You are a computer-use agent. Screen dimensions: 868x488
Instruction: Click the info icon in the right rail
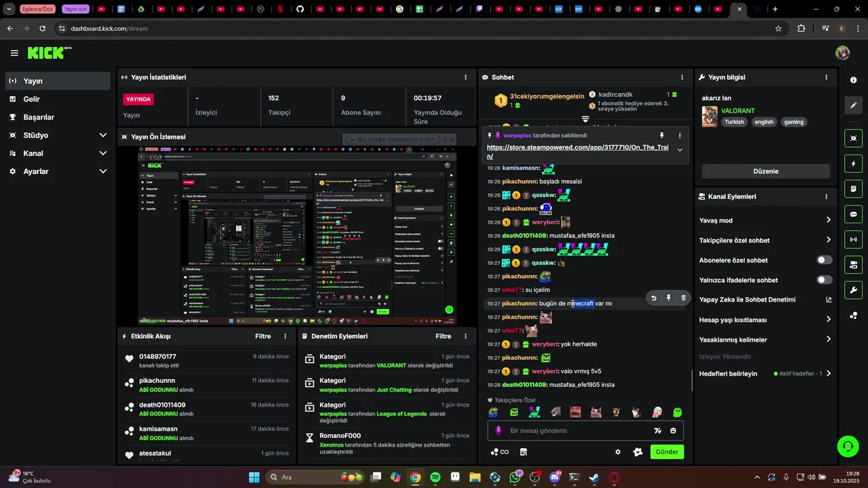(853, 80)
